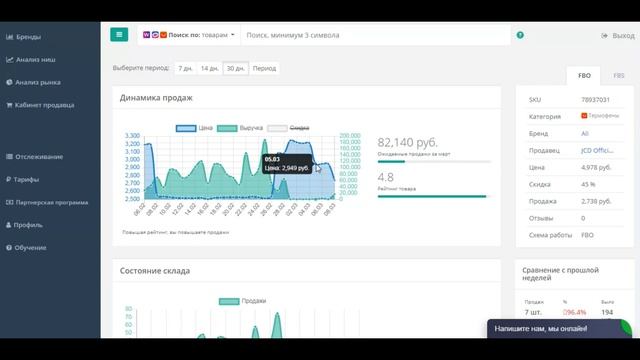640x360 pixels.
Task: Click the 4.8 rating progress bar
Action: [x=434, y=196]
